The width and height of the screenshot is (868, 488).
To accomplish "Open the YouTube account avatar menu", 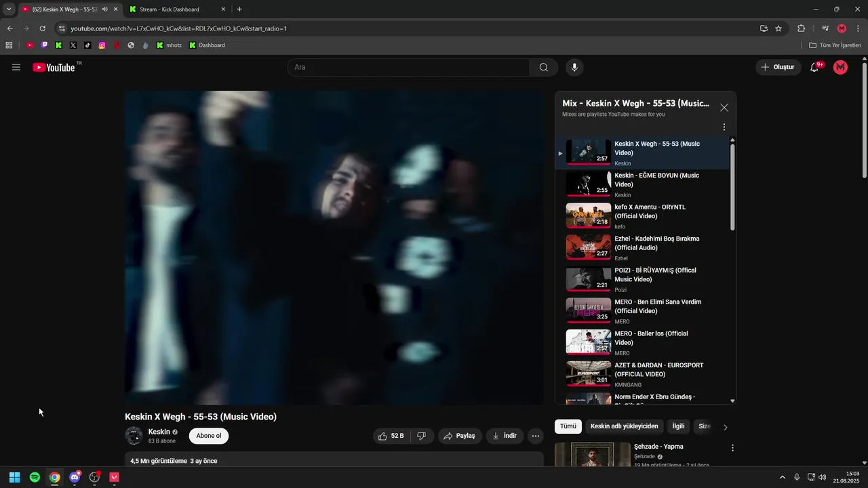I will (840, 67).
